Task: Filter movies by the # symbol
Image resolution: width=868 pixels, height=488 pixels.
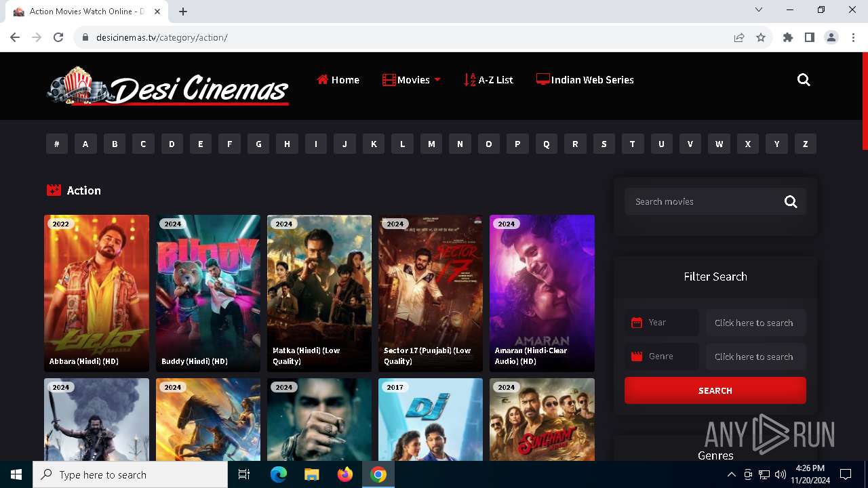Action: (x=57, y=144)
